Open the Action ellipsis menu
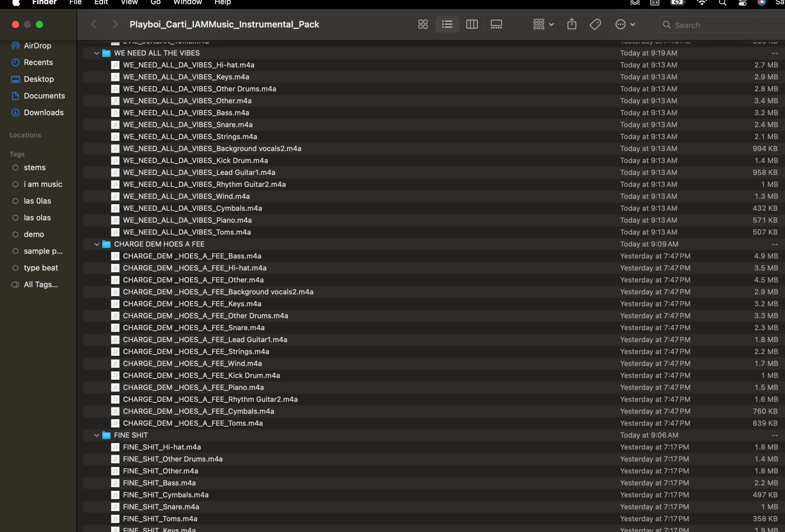The height and width of the screenshot is (532, 785). tap(625, 25)
